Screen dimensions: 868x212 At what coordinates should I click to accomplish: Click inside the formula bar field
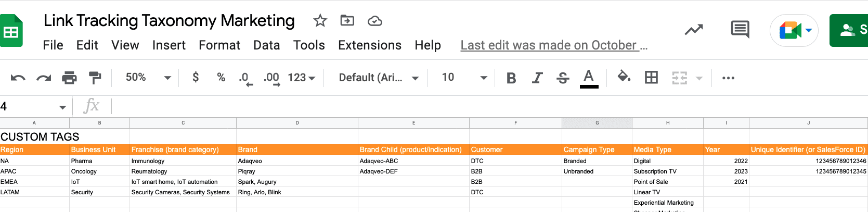tap(468, 106)
